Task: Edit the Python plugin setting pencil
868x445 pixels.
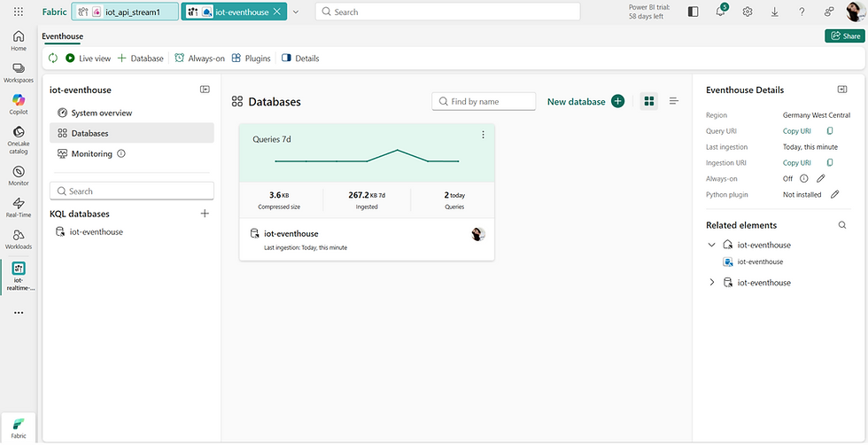Action: [x=834, y=194]
